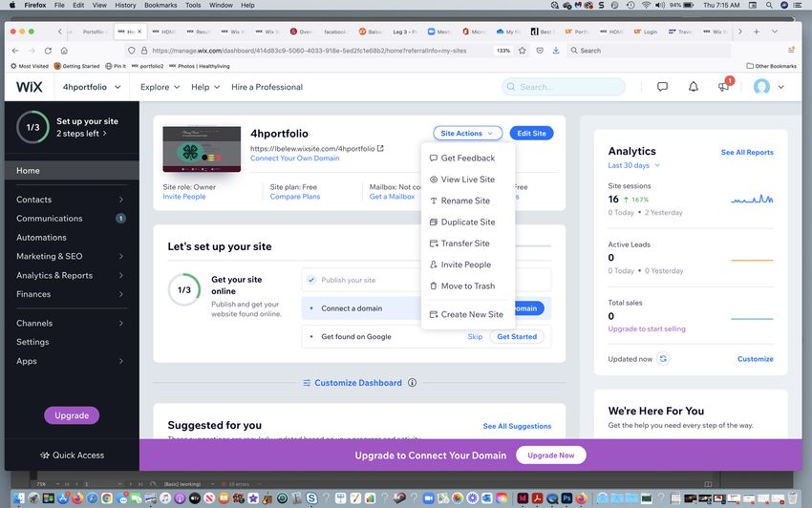Click the Customize analytics link
This screenshot has height=508, width=812.
coord(755,359)
